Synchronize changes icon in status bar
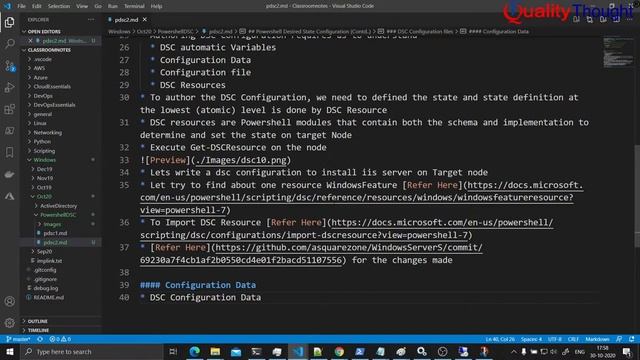The height and width of the screenshot is (360, 640). point(40,339)
